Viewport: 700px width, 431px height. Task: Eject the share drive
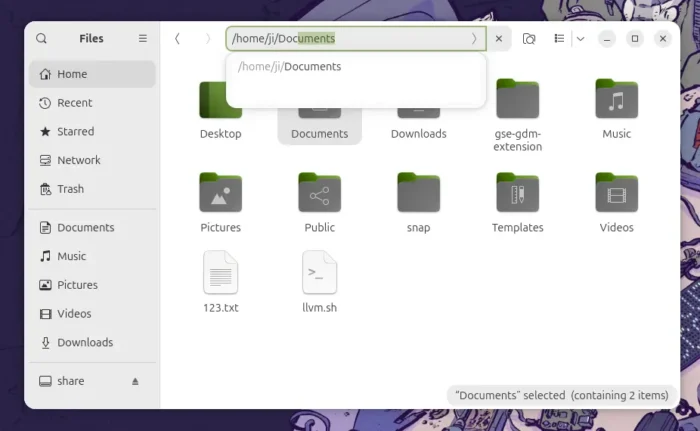click(136, 382)
